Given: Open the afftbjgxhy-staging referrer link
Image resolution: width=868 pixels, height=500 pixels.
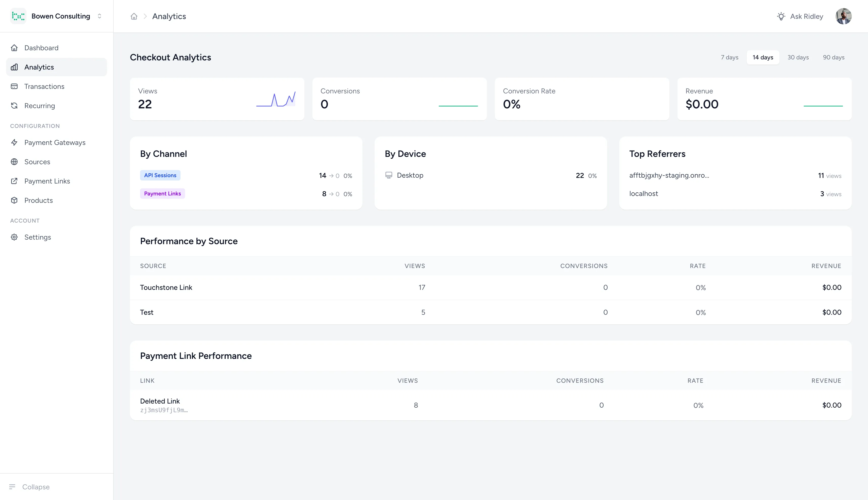Looking at the screenshot, I should coord(669,175).
